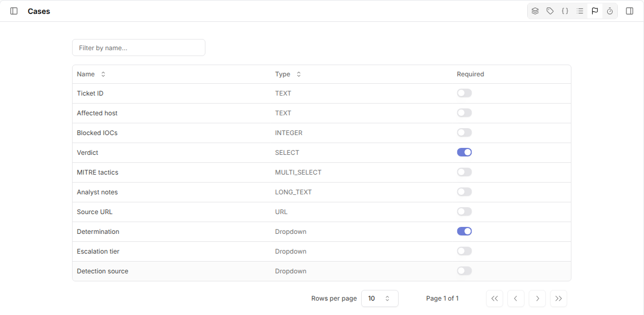
Task: Toggle Required for Affected host
Action: pos(464,113)
